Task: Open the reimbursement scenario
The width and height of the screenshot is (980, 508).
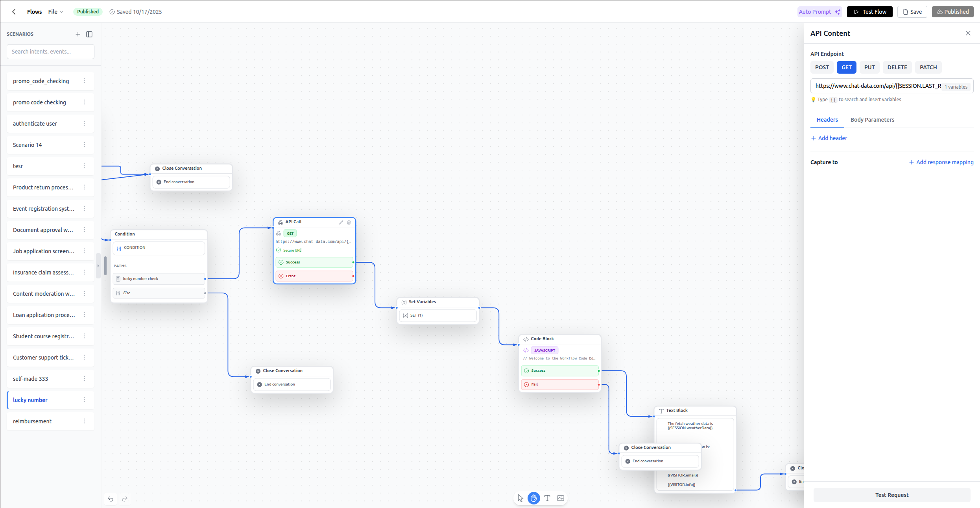Action: 32,421
